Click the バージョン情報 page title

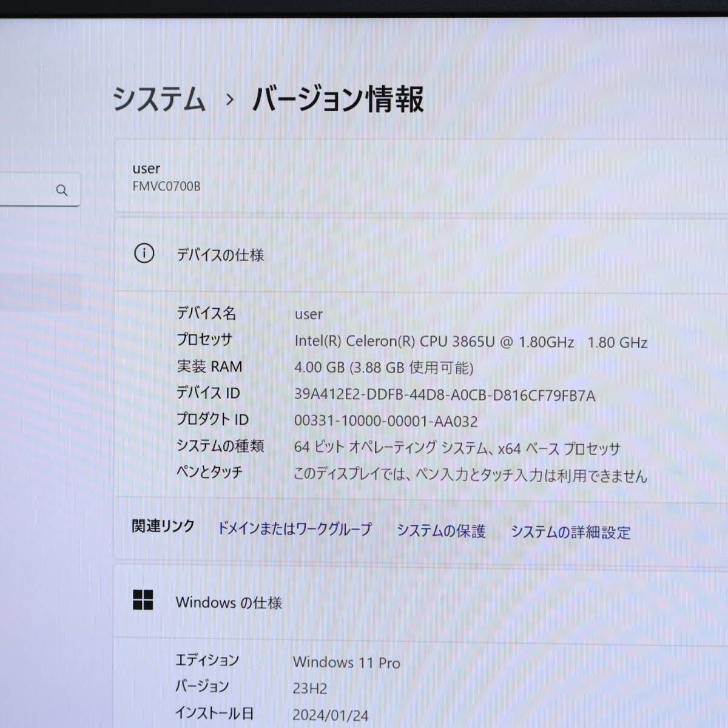338,99
